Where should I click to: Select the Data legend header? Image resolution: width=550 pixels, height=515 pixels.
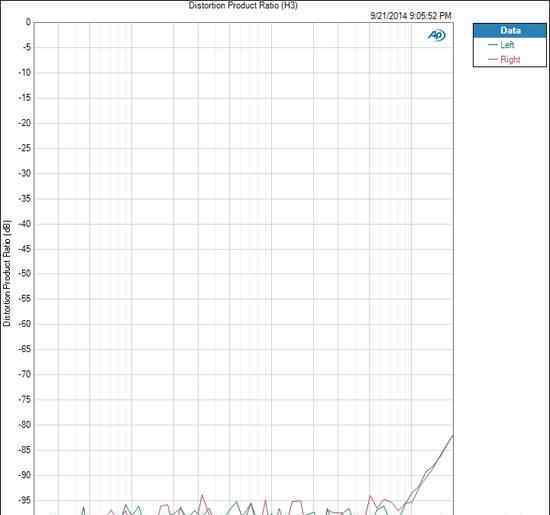click(x=510, y=31)
